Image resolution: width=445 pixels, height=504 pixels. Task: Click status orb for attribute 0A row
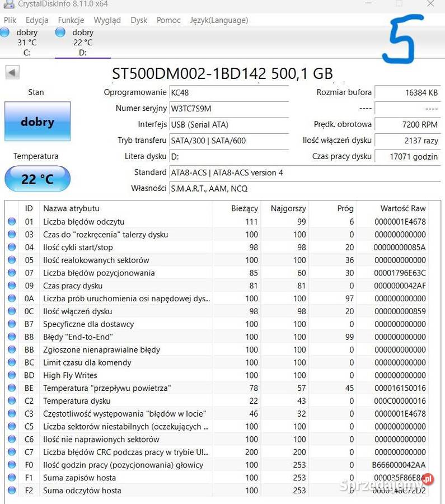(12, 298)
